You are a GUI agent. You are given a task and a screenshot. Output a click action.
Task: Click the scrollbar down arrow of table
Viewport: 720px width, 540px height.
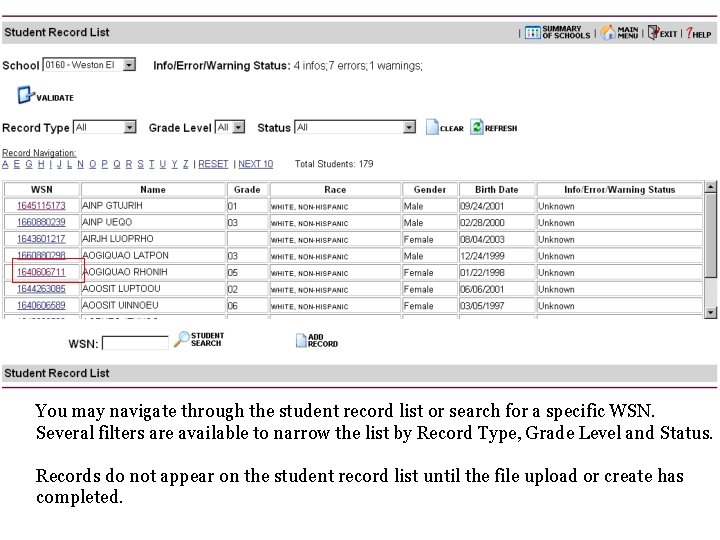tap(711, 313)
